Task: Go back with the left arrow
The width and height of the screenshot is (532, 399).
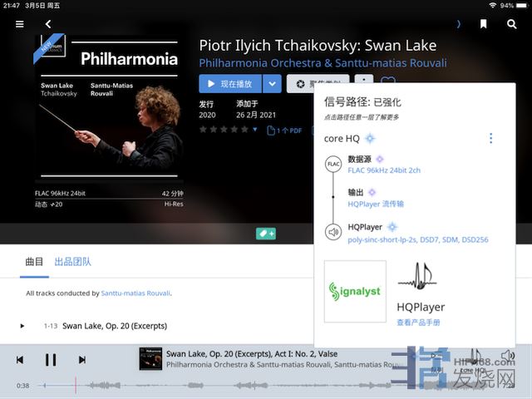Action: [x=48, y=24]
